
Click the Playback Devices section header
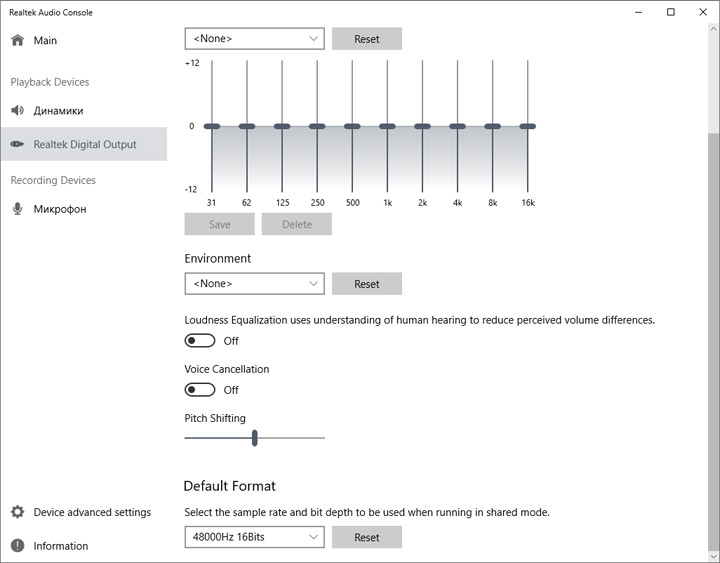pyautogui.click(x=50, y=82)
